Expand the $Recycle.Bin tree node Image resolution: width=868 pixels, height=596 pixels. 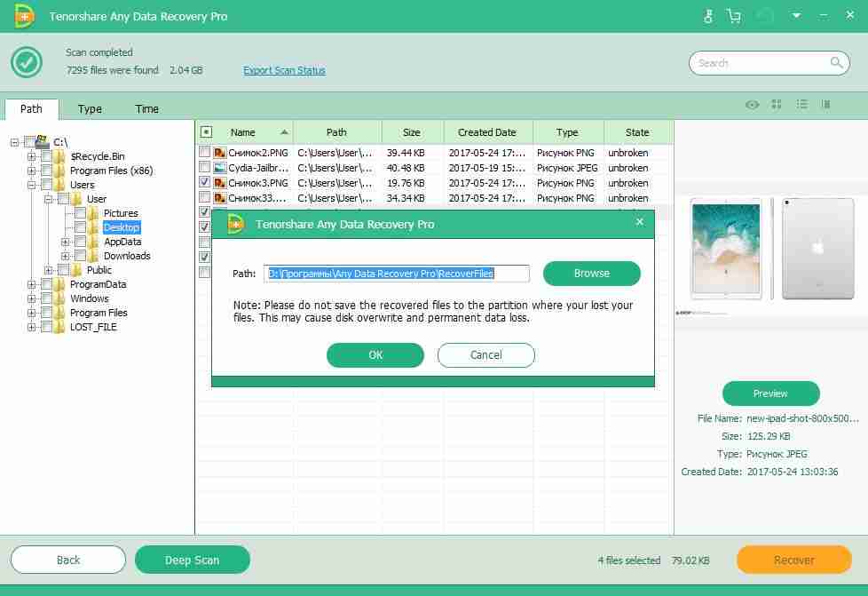click(32, 156)
